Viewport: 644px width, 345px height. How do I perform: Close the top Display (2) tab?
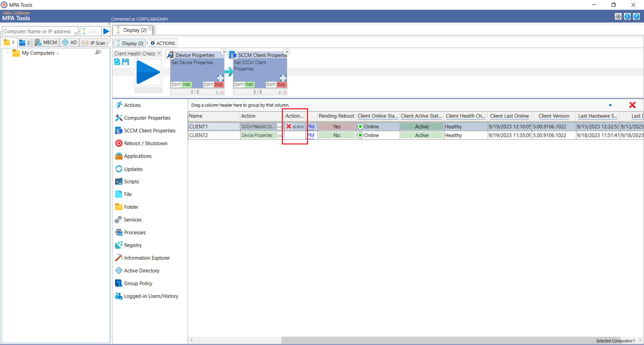pos(150,28)
